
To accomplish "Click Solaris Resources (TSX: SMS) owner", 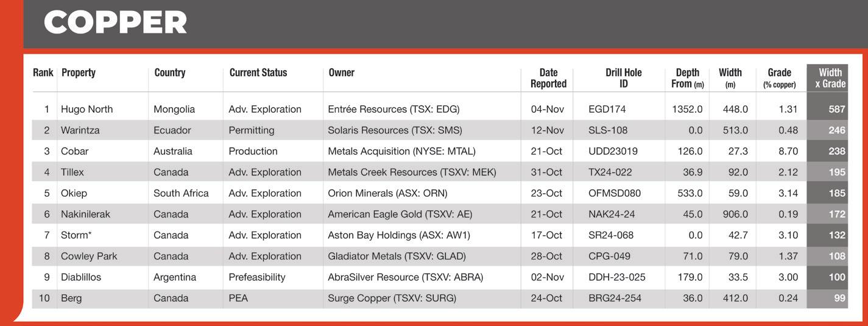I will pyautogui.click(x=395, y=130).
